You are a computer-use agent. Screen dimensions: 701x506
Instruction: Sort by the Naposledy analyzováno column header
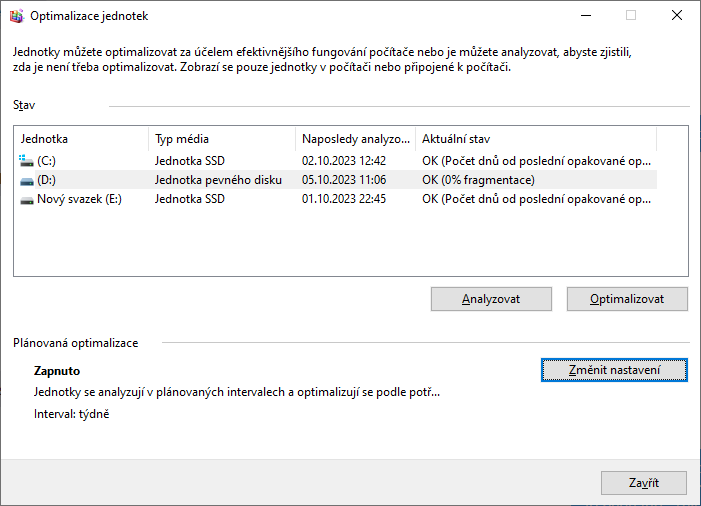(356, 139)
